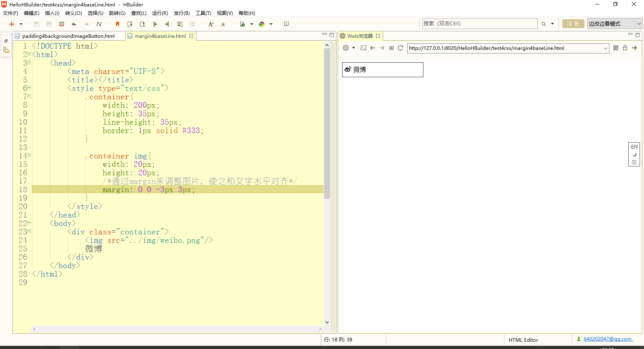Reload the Web browser preview page
The image size is (644, 349).
pos(400,48)
